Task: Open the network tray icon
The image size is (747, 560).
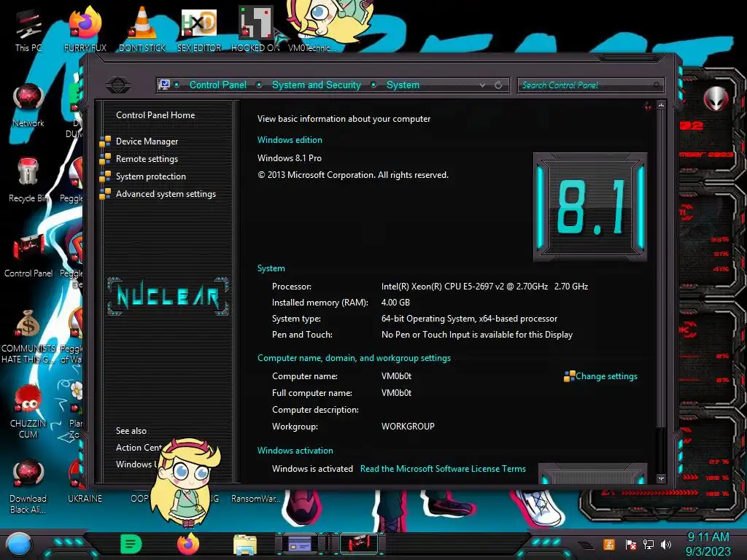Action: coord(649,544)
